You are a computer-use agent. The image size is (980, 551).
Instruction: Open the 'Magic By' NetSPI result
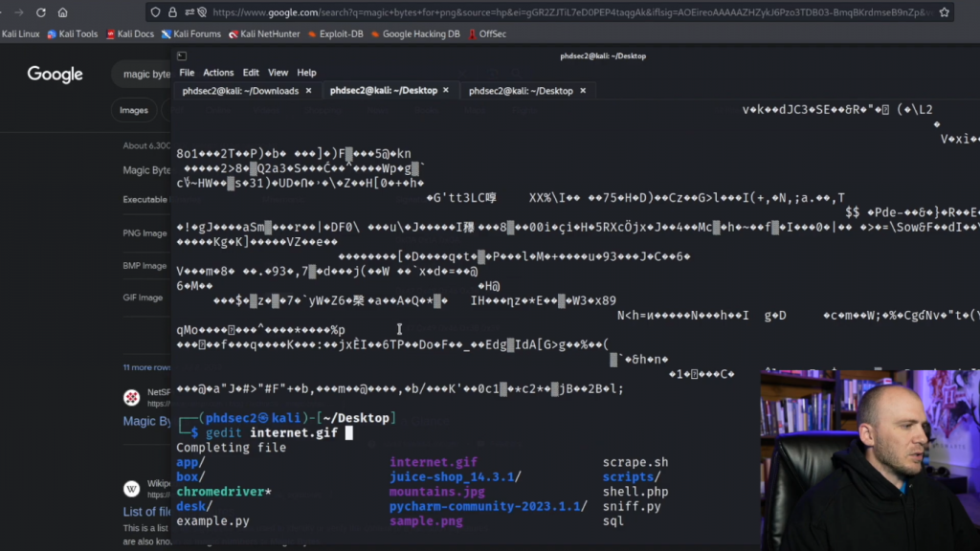pos(146,421)
